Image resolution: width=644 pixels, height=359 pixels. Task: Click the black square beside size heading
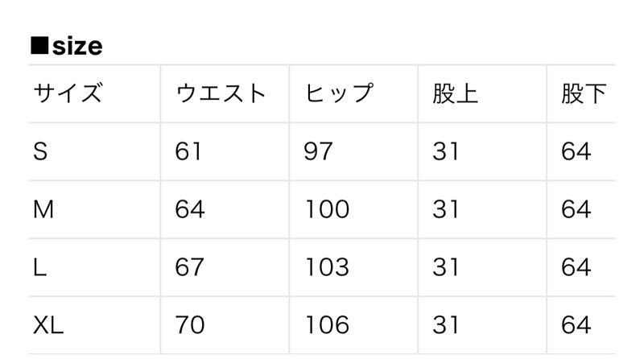[x=39, y=45]
